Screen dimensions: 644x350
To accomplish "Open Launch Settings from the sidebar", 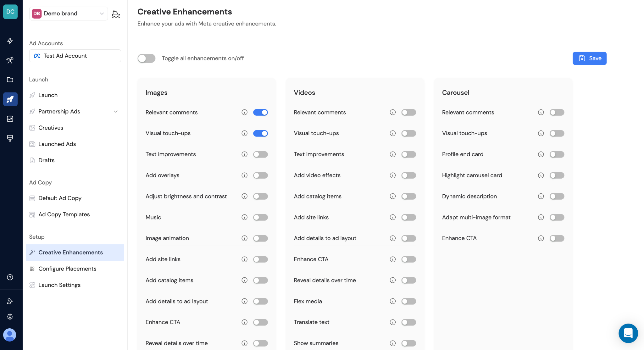I will [59, 285].
